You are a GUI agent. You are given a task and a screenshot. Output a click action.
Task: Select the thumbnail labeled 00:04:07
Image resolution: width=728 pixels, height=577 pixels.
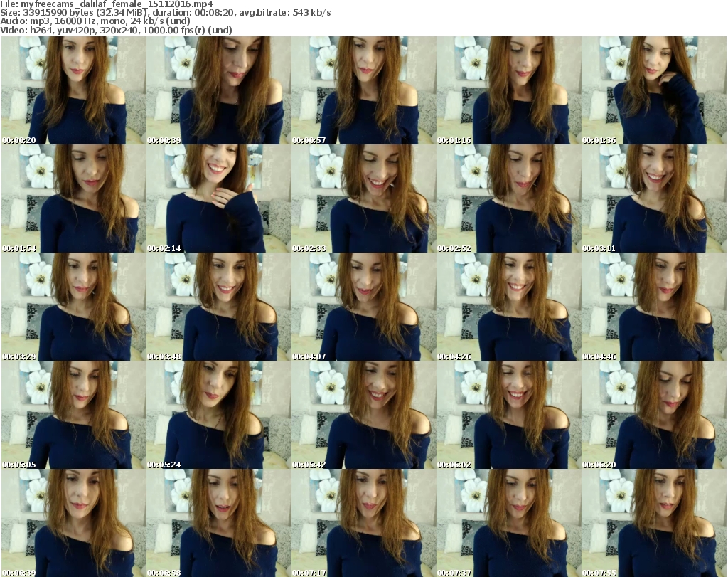(363, 307)
